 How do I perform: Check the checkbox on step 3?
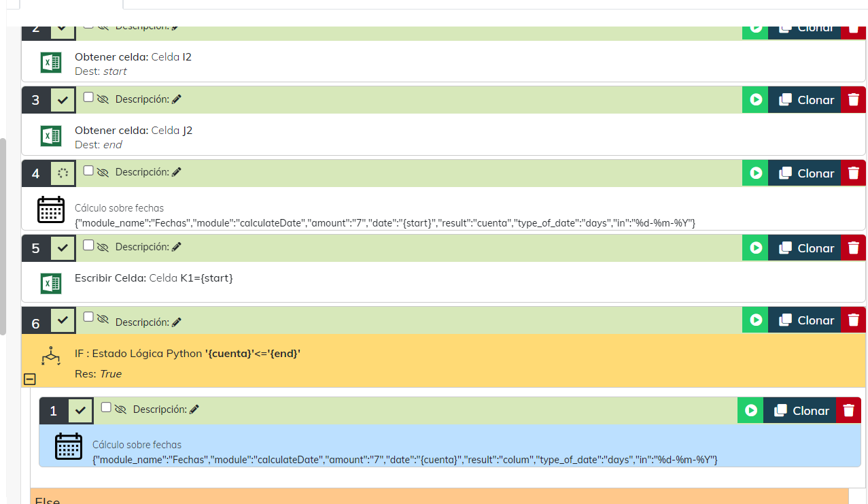click(88, 97)
